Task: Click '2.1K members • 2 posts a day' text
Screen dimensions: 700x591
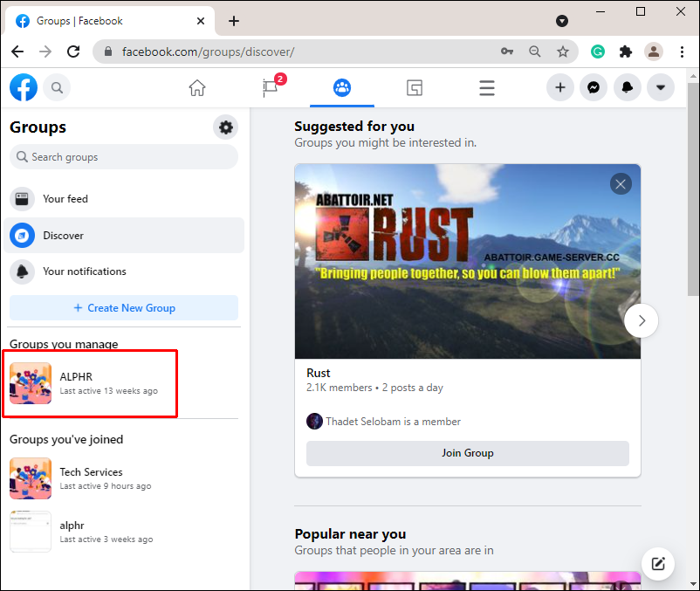Action: click(x=374, y=388)
